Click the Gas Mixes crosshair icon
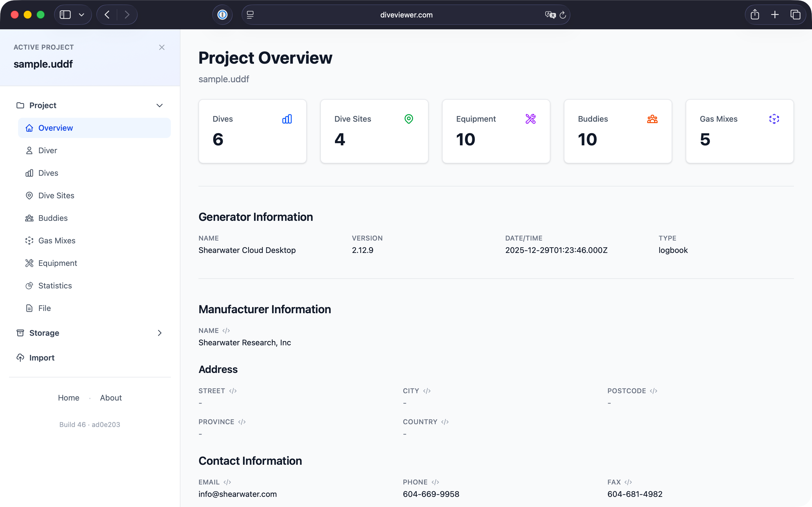This screenshot has width=812, height=507. (29, 241)
